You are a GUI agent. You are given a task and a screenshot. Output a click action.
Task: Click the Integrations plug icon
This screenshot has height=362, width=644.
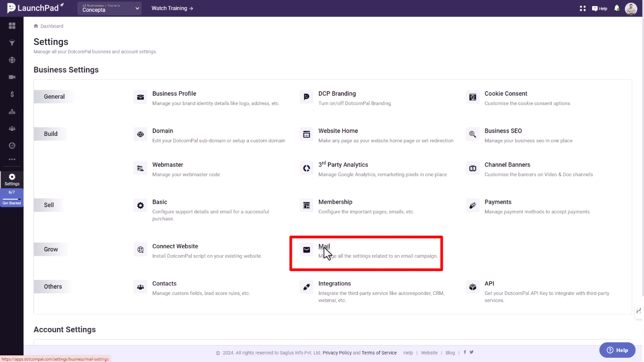pyautogui.click(x=306, y=287)
